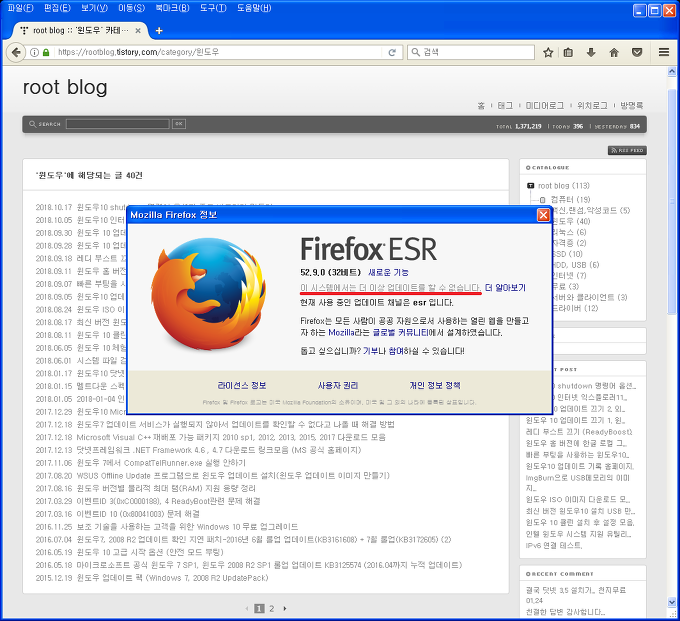Screen dimensions: 680x621
Task: Click the vertical scrollbar thumb
Action: (x=672, y=202)
